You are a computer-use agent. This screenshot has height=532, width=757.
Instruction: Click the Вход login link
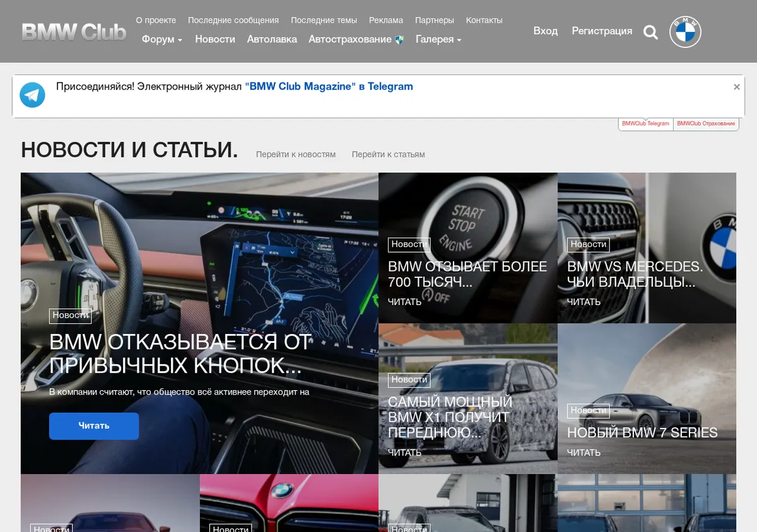tap(546, 31)
